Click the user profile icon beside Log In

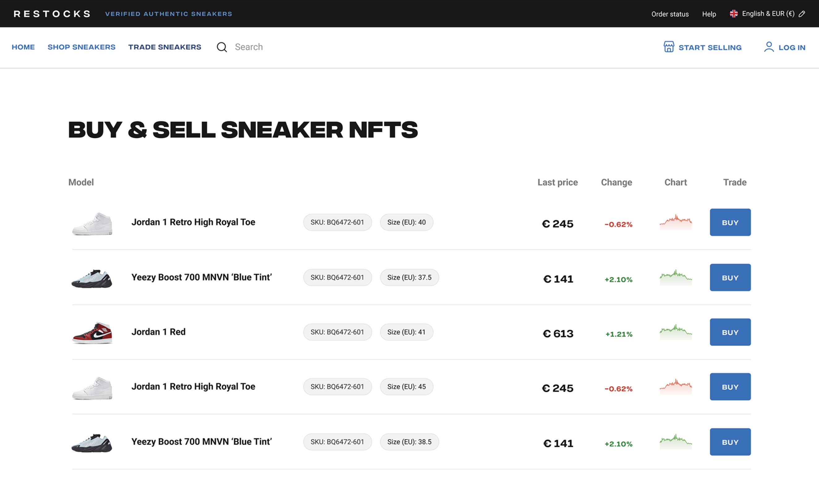click(x=769, y=47)
